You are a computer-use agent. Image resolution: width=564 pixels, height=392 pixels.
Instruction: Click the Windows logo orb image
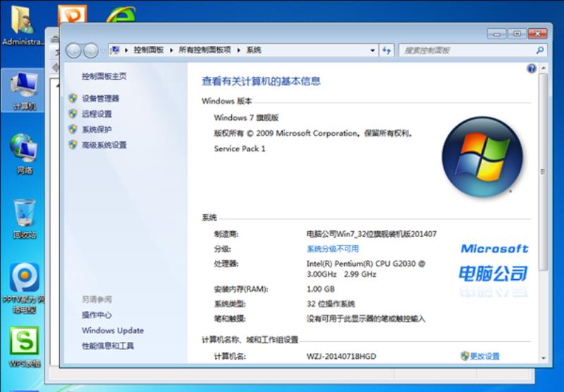pos(482,157)
